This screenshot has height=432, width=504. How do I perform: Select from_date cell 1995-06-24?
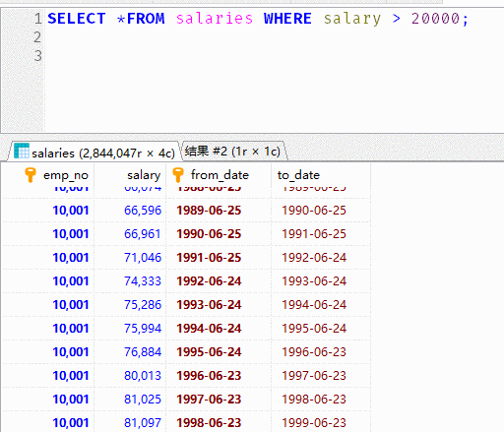[219, 352]
